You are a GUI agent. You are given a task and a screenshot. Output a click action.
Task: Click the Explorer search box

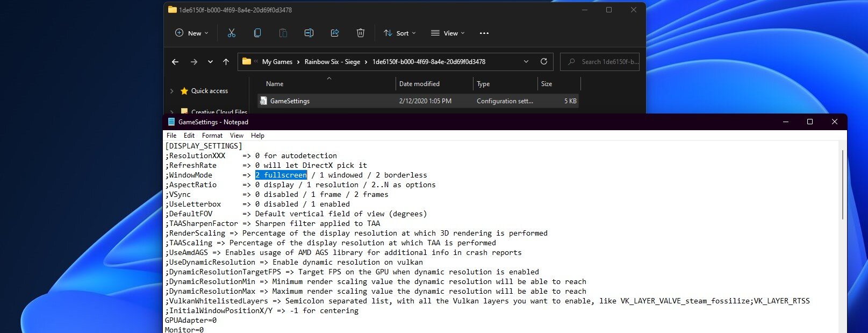pyautogui.click(x=600, y=62)
